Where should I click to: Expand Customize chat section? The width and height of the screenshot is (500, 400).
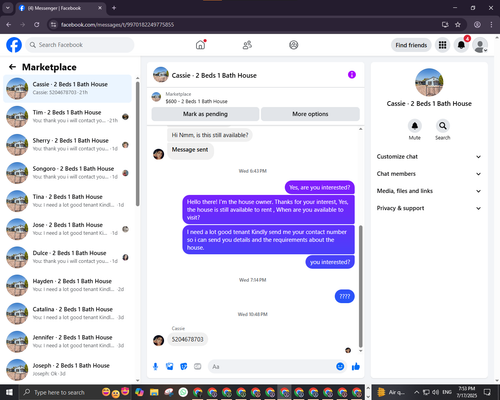pos(429,157)
